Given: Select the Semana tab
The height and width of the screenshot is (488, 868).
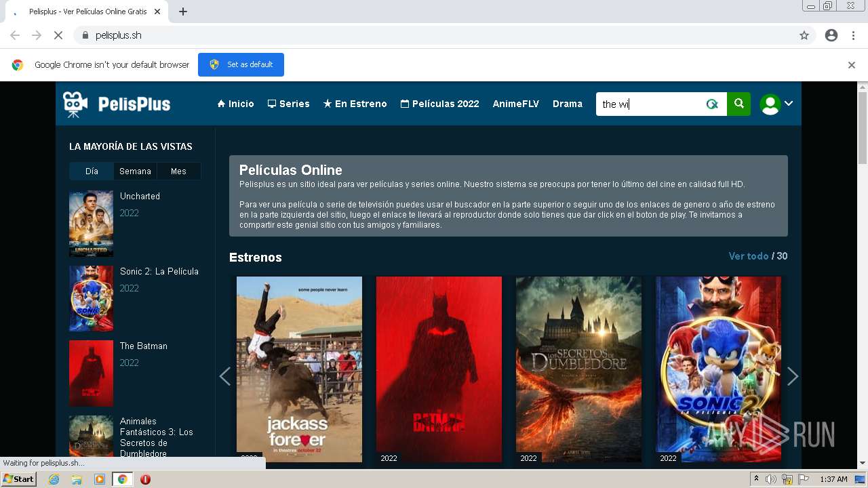Looking at the screenshot, I should click(x=135, y=171).
